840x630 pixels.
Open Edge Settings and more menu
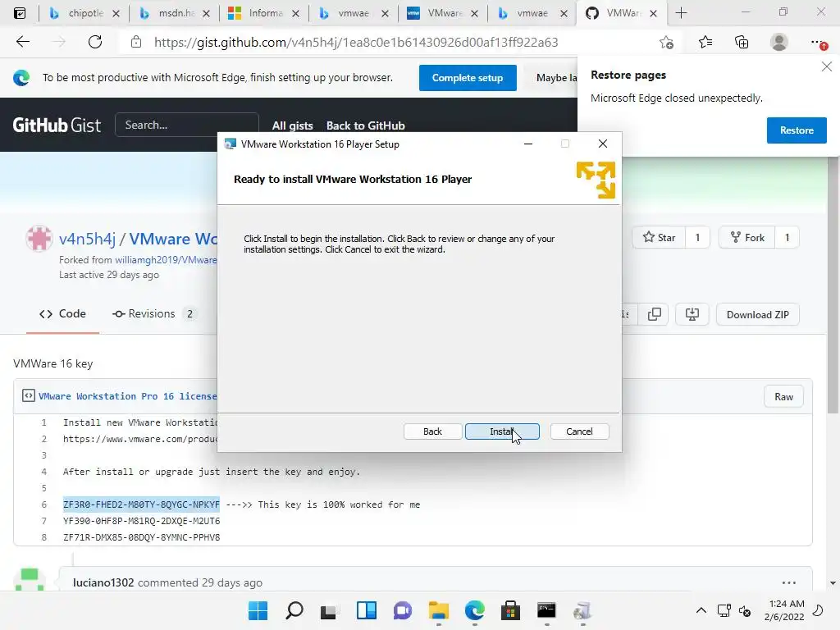coord(818,42)
